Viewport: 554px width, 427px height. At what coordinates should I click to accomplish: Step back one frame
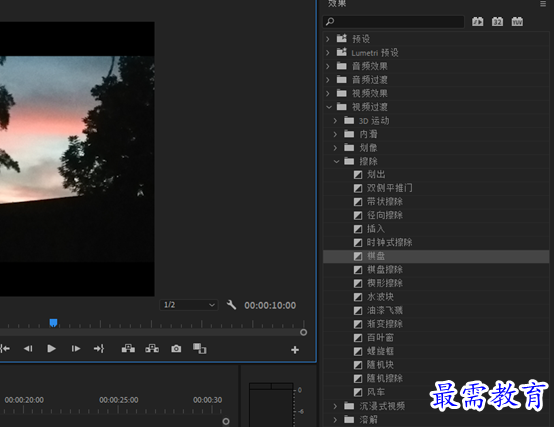click(x=28, y=349)
